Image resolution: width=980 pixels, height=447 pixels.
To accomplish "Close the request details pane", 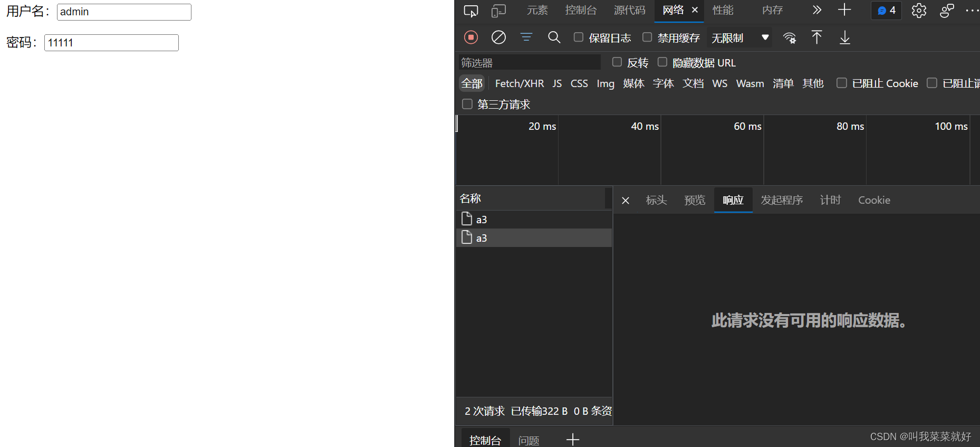I will tap(626, 201).
